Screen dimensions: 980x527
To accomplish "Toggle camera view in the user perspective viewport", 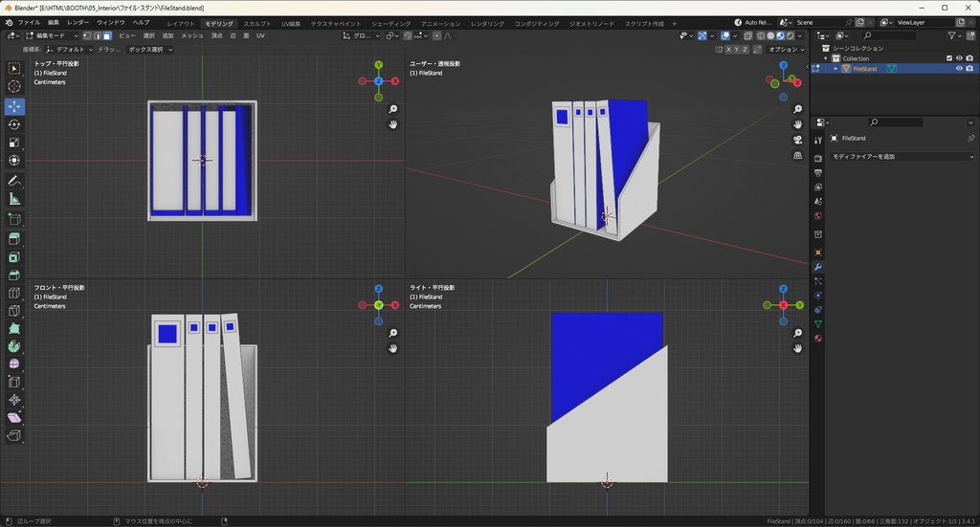I will pyautogui.click(x=798, y=140).
